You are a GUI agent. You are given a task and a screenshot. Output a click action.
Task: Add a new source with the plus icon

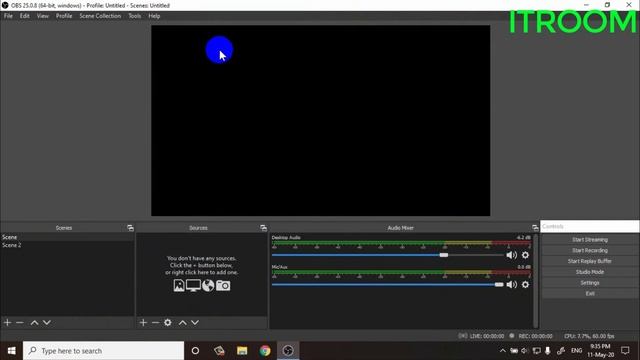pyautogui.click(x=143, y=322)
